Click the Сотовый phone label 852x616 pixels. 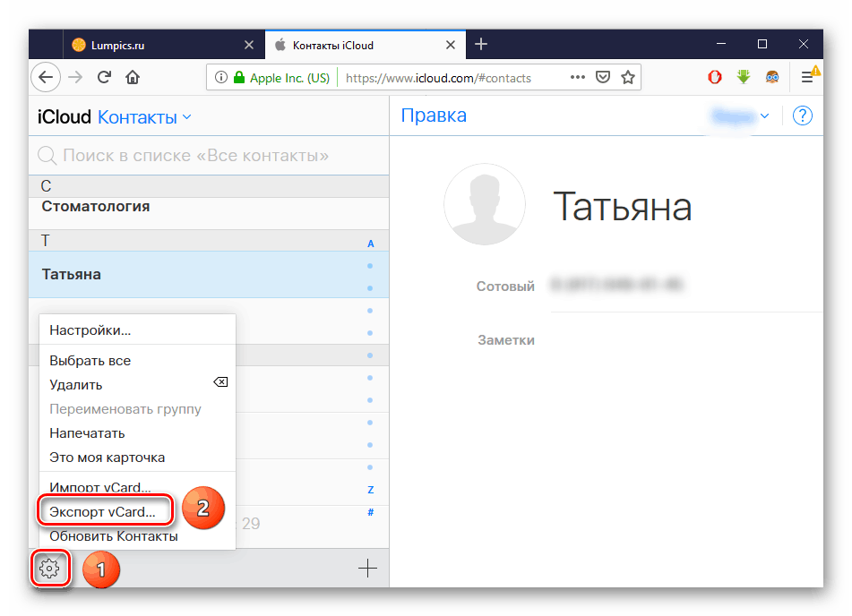coord(505,286)
